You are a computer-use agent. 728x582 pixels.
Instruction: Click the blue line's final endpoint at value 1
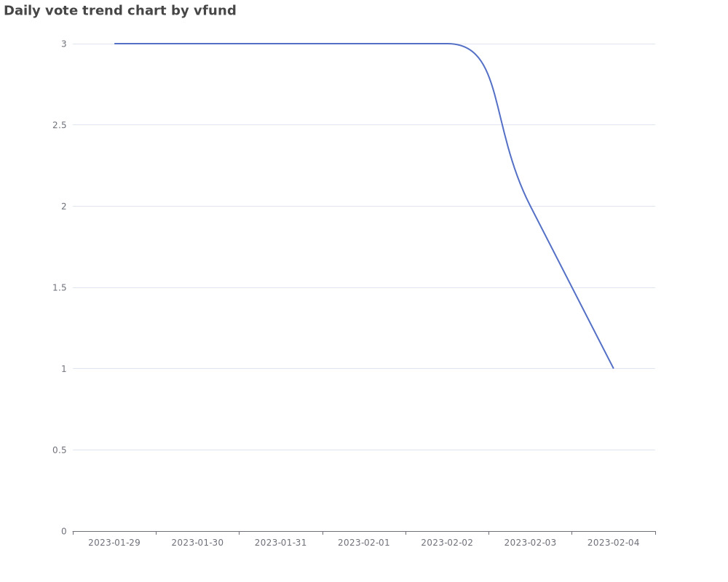(x=613, y=368)
